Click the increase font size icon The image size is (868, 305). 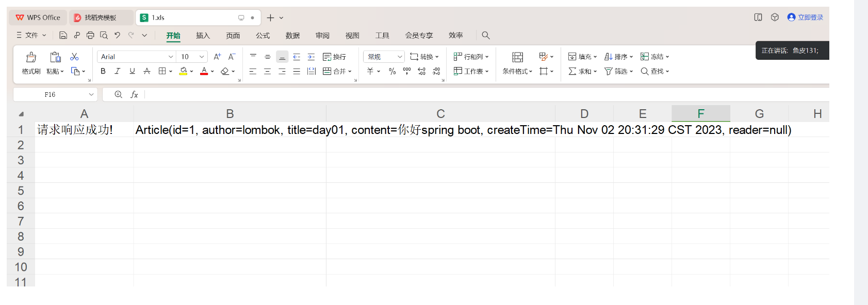(x=217, y=57)
